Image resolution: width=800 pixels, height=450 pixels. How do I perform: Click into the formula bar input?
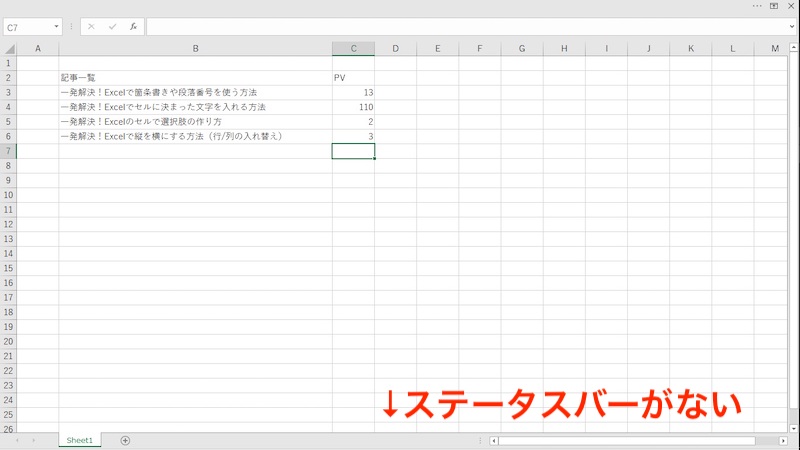point(466,27)
